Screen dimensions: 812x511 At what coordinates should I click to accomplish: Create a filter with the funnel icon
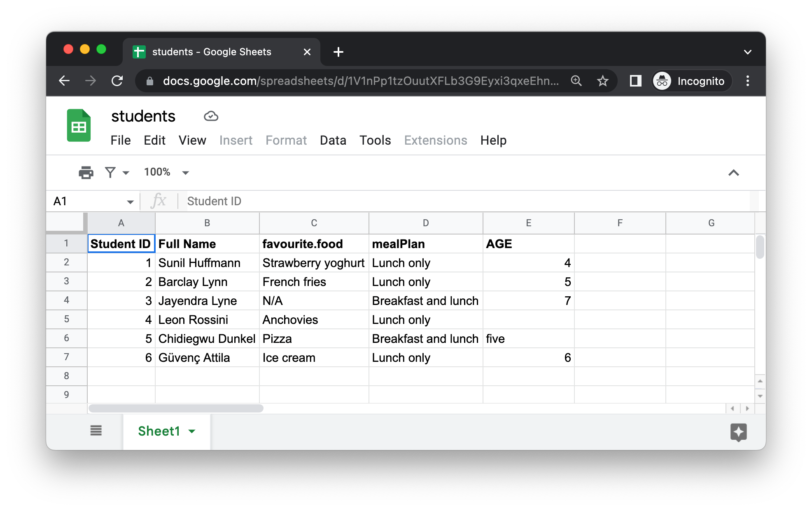[x=110, y=172]
